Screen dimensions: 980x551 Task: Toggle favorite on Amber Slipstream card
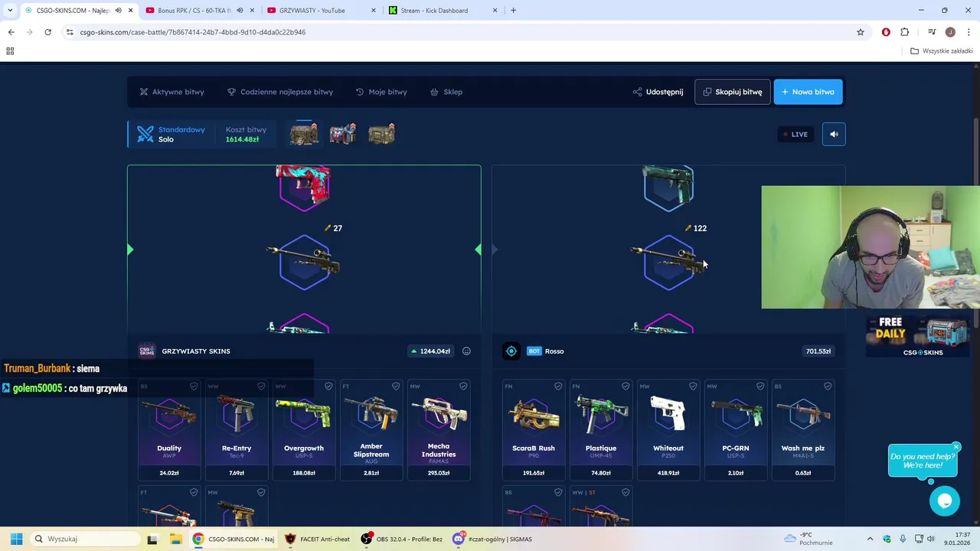[396, 386]
